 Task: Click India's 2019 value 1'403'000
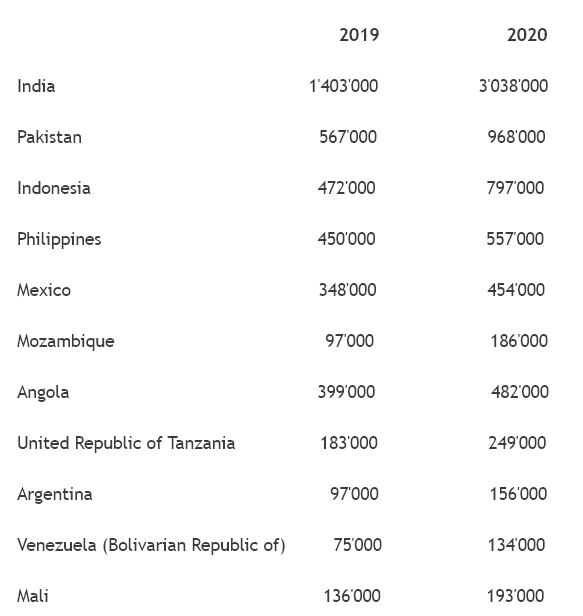tap(344, 86)
